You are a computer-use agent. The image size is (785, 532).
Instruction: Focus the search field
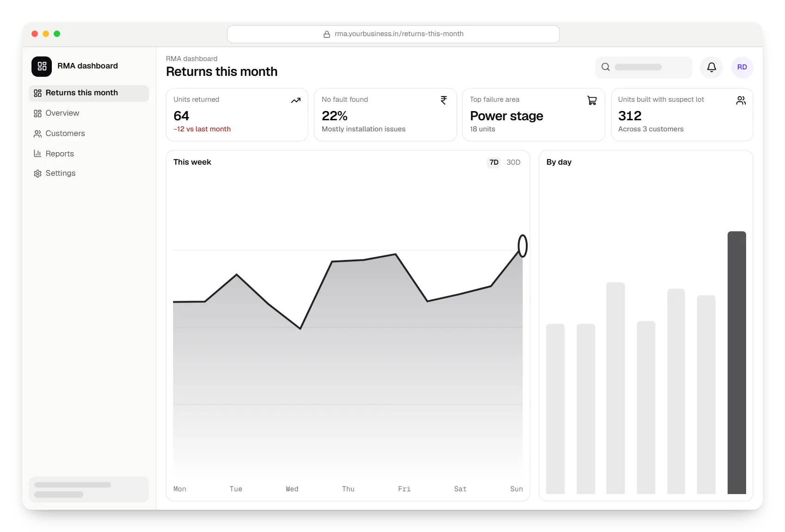pos(643,68)
